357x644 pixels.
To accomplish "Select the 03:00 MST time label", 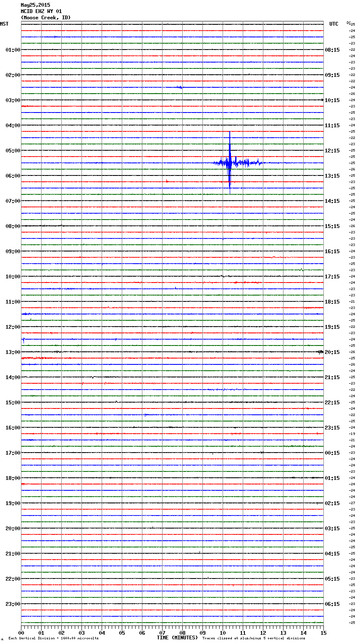I will pyautogui.click(x=13, y=100).
